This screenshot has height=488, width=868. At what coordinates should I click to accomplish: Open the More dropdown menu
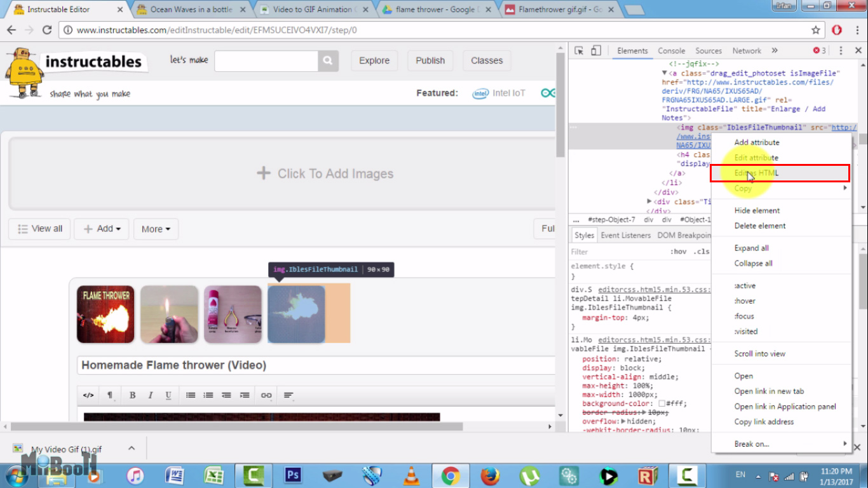pos(156,229)
